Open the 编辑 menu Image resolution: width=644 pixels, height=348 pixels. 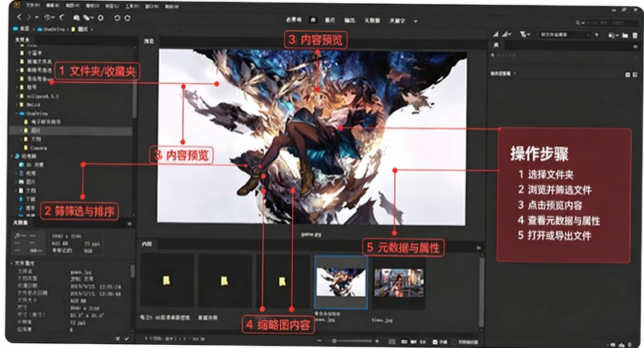53,6
